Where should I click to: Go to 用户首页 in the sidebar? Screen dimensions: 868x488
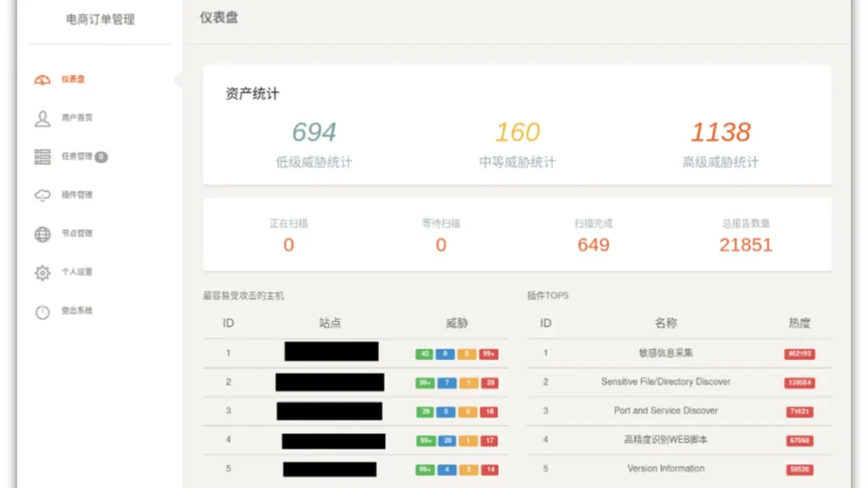(x=77, y=117)
